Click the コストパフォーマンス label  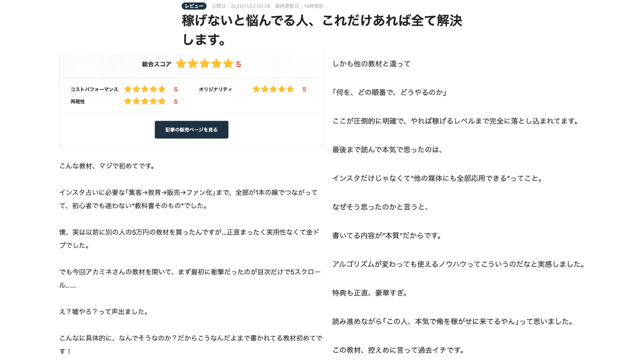click(x=94, y=89)
